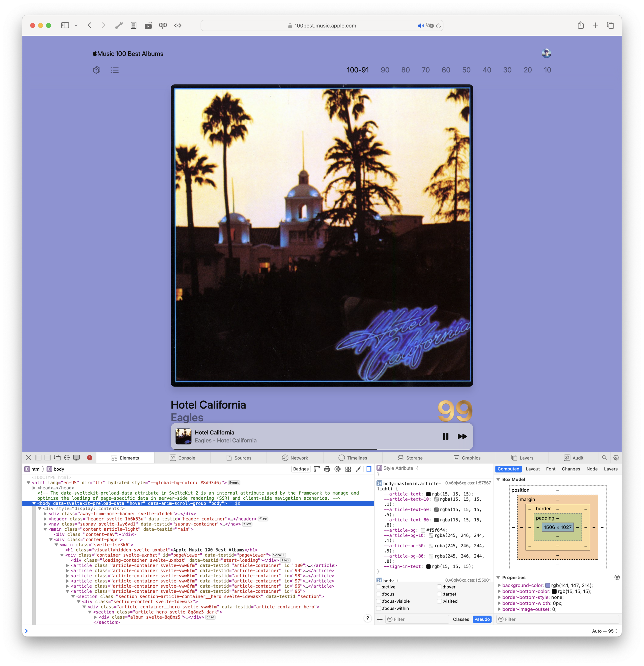Skip to the next track
Image resolution: width=644 pixels, height=666 pixels.
[x=462, y=436]
